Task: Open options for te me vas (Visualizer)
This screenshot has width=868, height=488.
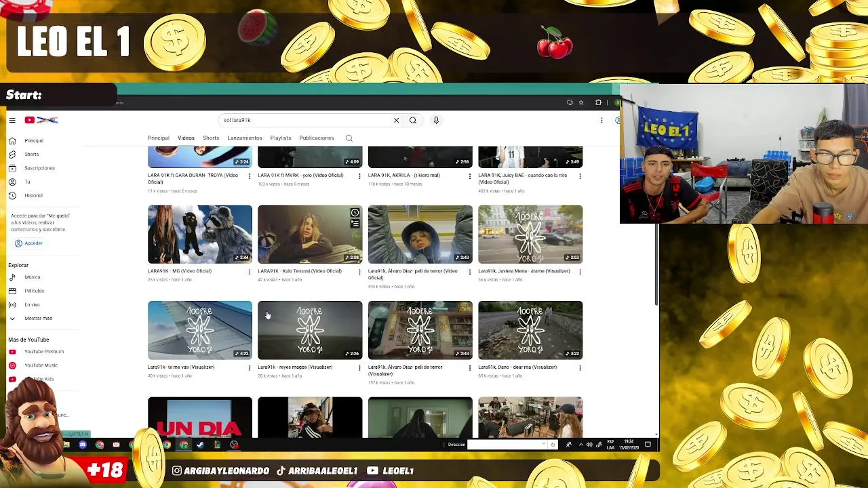Action: (x=249, y=368)
